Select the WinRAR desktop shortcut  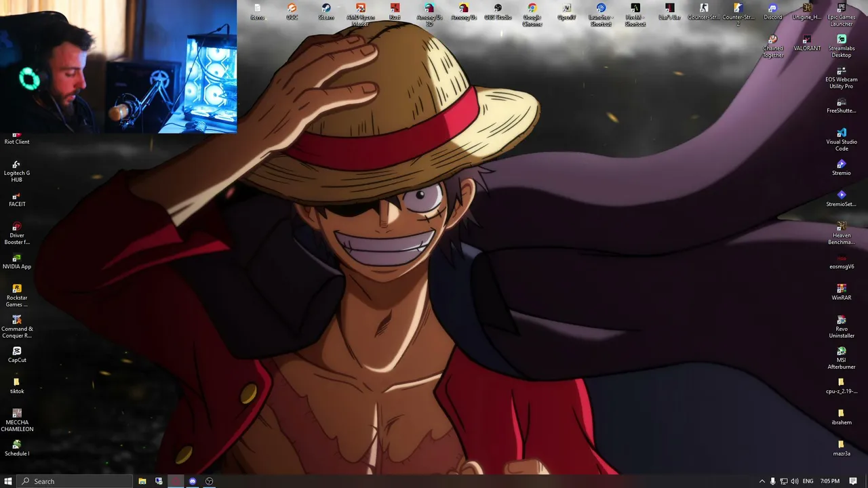click(x=842, y=292)
